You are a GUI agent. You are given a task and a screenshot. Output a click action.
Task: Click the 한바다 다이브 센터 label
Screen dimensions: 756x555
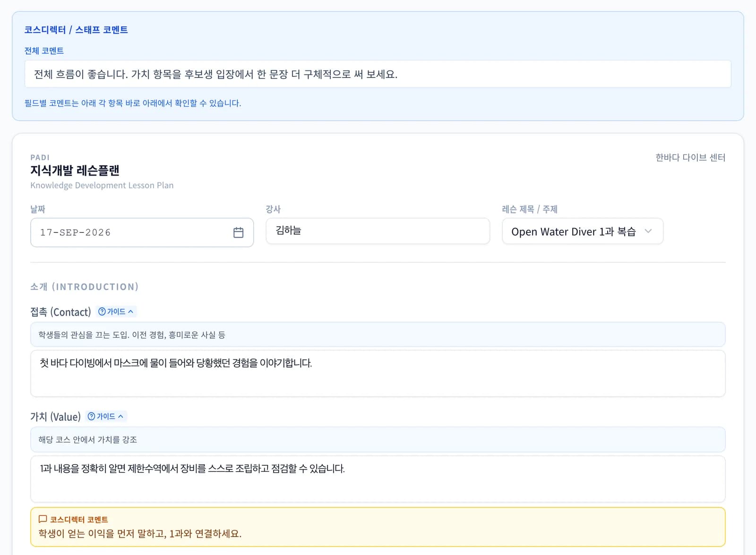pyautogui.click(x=690, y=158)
